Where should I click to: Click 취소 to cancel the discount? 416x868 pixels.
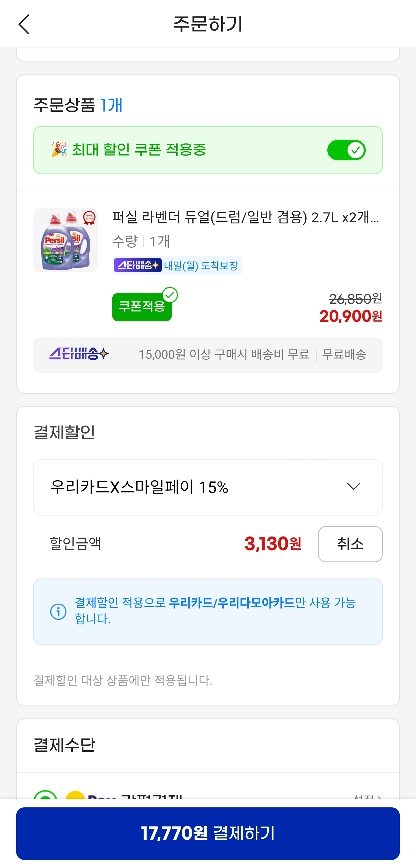pyautogui.click(x=350, y=544)
